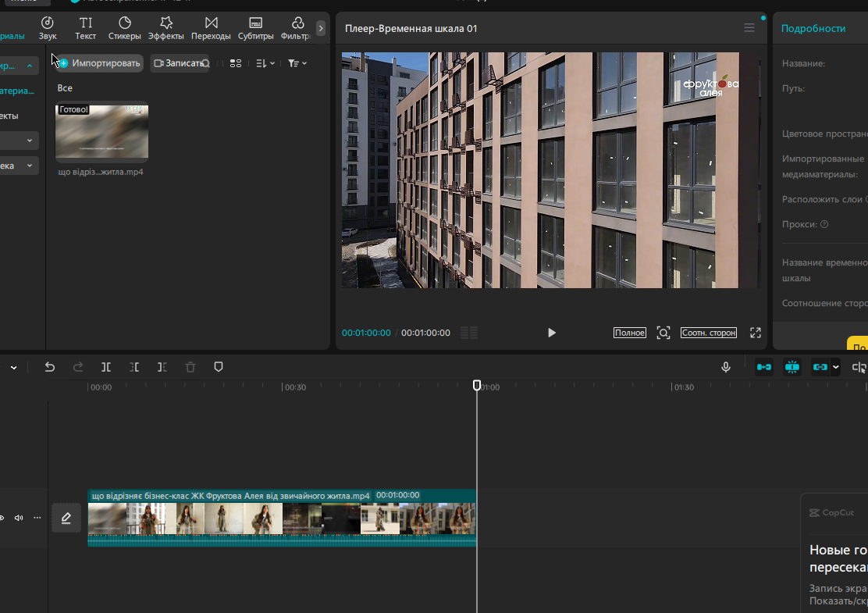Enter fullscreen player view

click(x=756, y=333)
